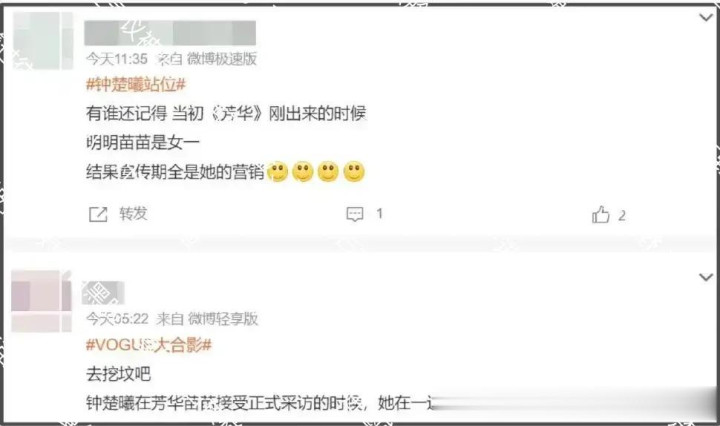Click the 今天11:35 timestamp
This screenshot has width=720, height=426.
pyautogui.click(x=117, y=59)
